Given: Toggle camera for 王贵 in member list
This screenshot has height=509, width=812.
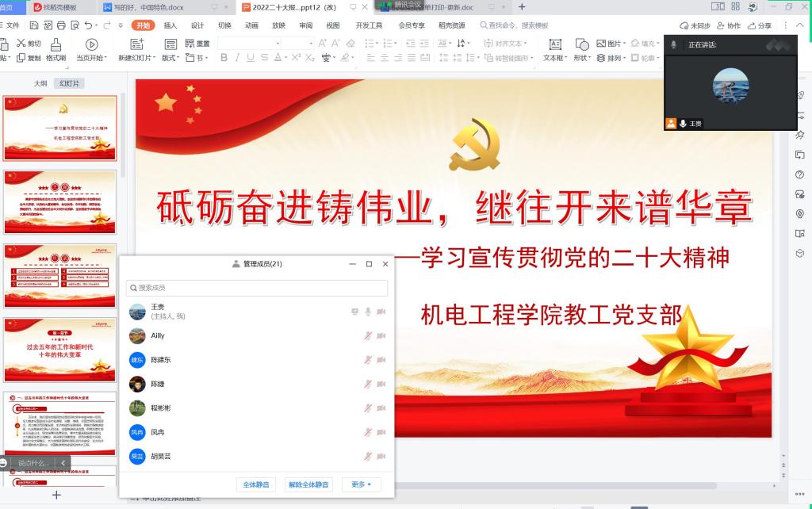Looking at the screenshot, I should click(381, 312).
